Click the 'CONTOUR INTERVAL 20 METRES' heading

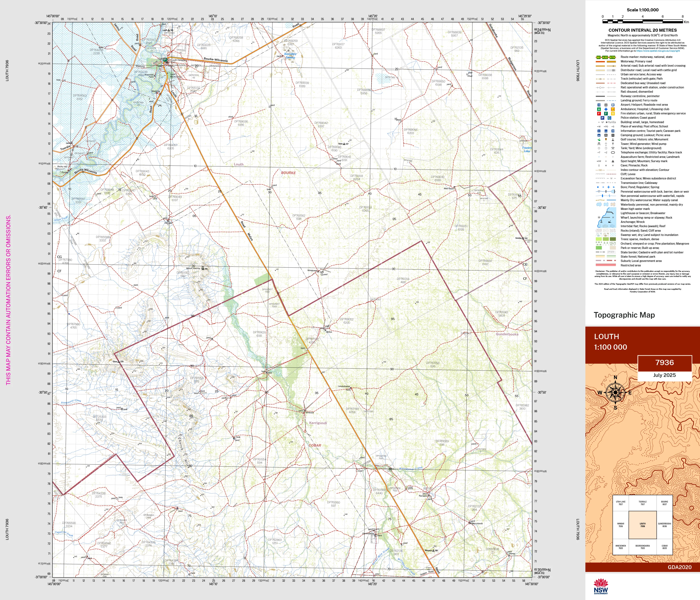click(642, 30)
